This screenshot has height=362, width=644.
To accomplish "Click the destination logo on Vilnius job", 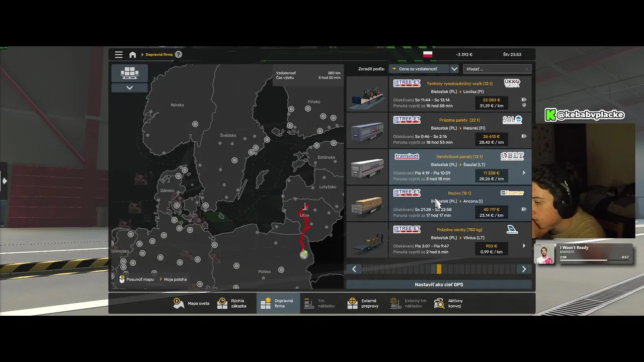I will tap(512, 230).
